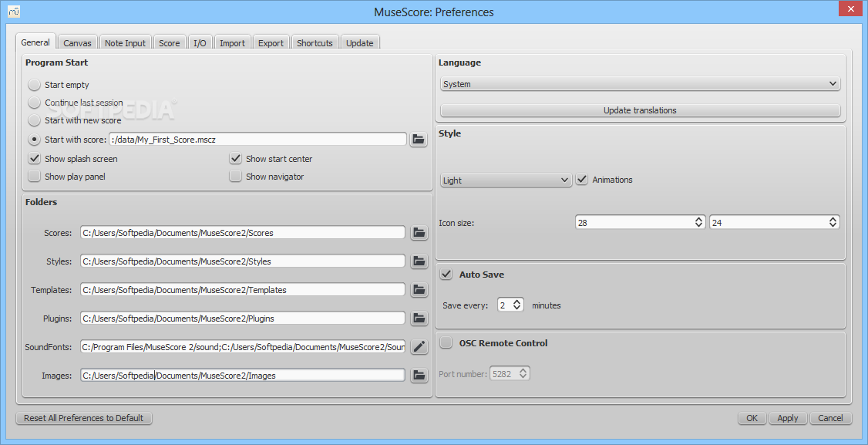
Task: Open folder browser for Scores path
Action: [419, 233]
